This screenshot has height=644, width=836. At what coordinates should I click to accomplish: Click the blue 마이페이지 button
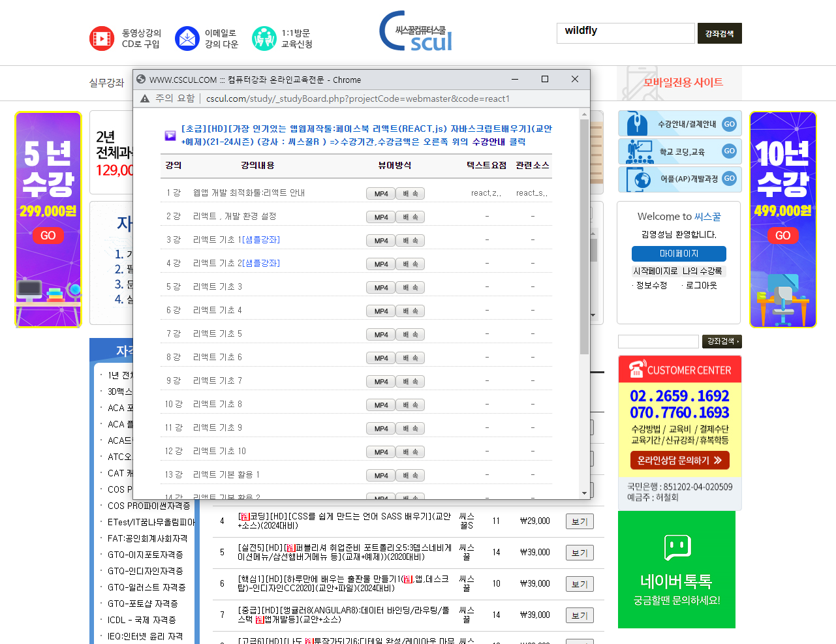coord(679,254)
